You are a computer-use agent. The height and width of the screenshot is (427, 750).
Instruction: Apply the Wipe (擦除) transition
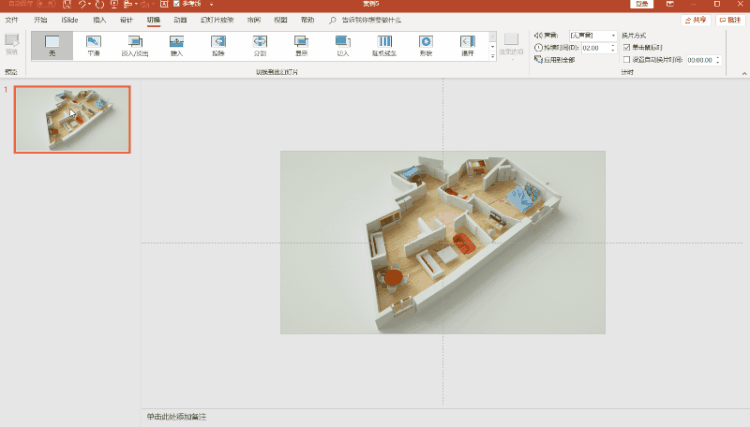point(218,46)
